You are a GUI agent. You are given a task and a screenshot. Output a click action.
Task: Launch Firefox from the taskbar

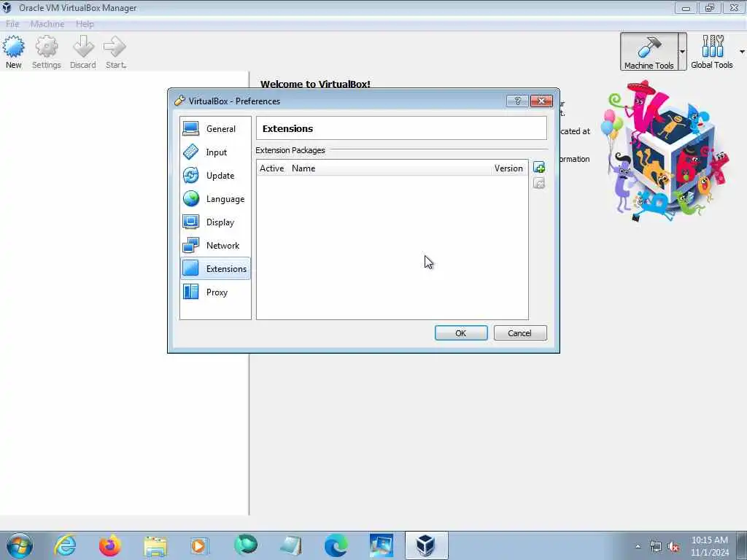(110, 545)
